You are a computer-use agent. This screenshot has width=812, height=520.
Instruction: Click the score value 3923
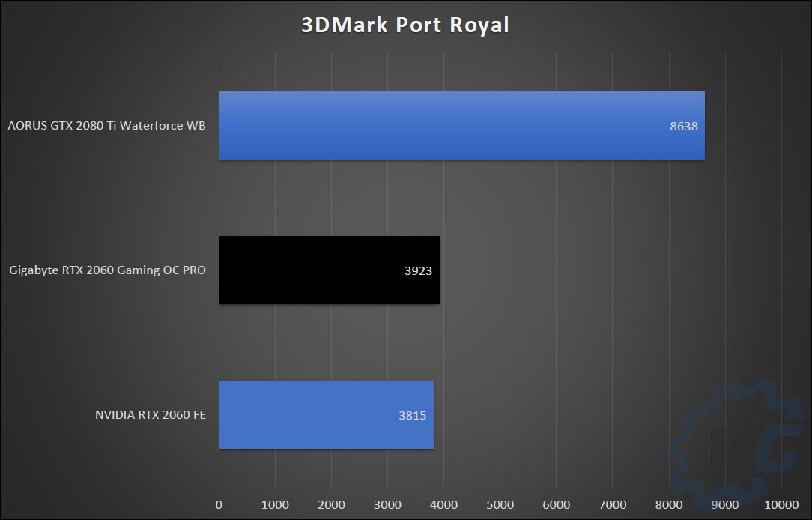[419, 271]
